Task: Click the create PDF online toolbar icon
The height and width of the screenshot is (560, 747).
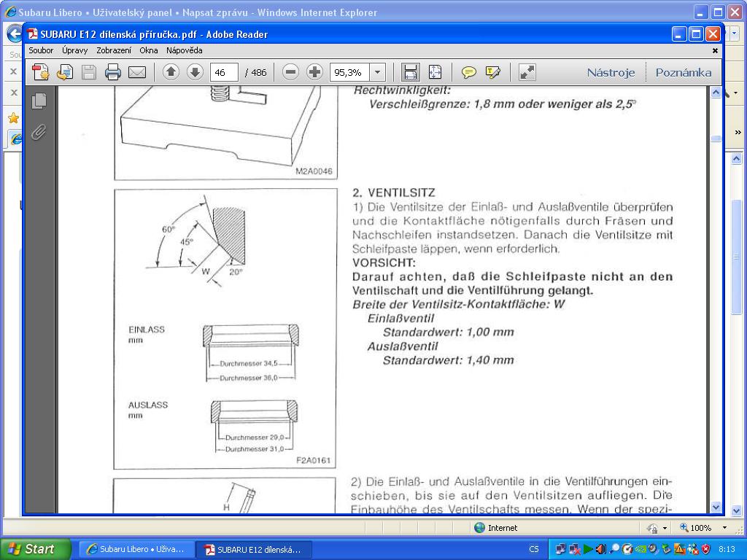Action: point(41,72)
